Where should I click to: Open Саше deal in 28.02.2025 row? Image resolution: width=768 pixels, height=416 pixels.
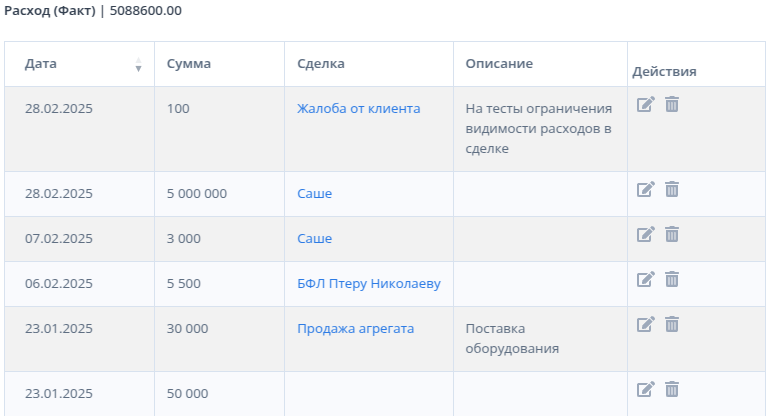pyautogui.click(x=314, y=194)
